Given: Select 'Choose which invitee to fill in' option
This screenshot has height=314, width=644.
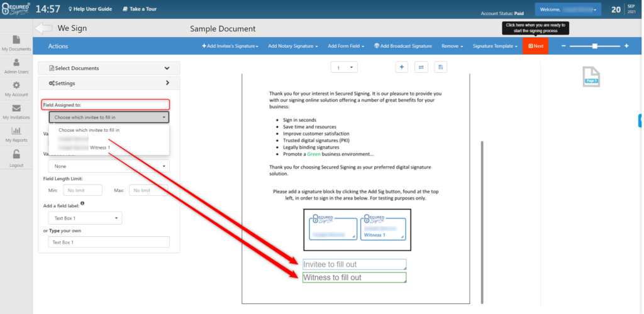Looking at the screenshot, I should click(x=89, y=130).
